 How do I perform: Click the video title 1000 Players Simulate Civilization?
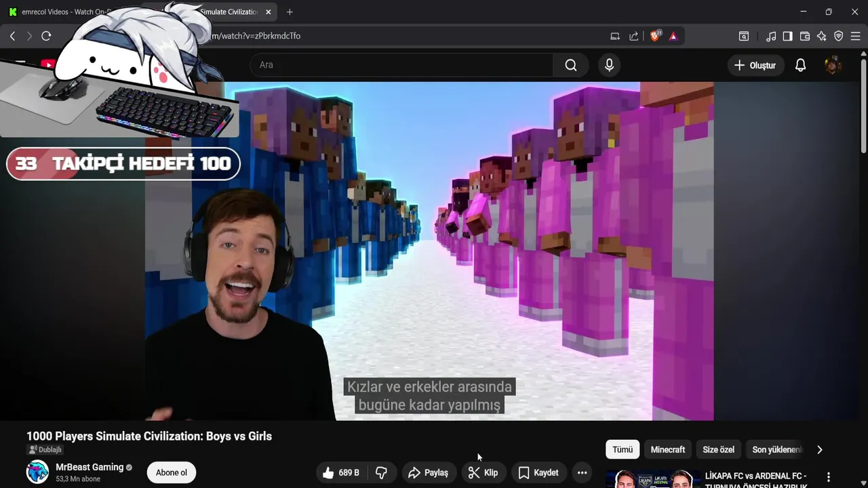click(149, 436)
